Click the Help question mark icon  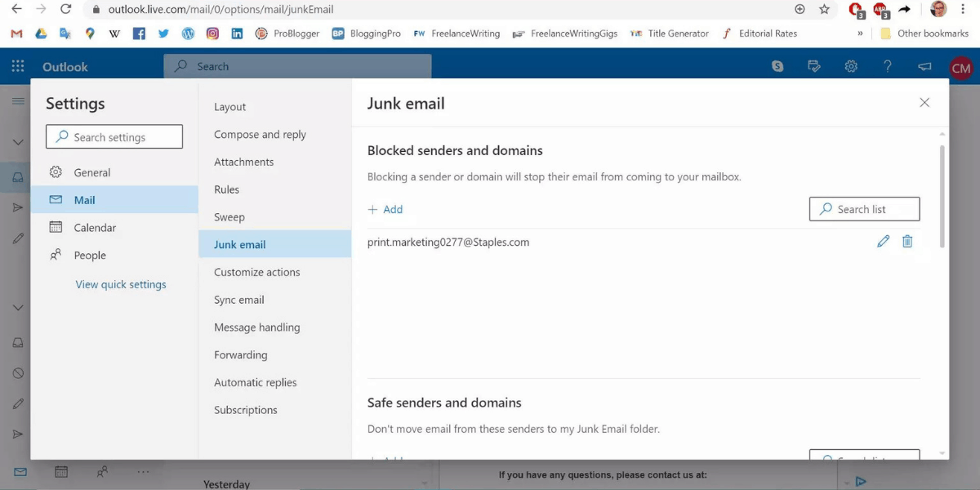pos(887,66)
